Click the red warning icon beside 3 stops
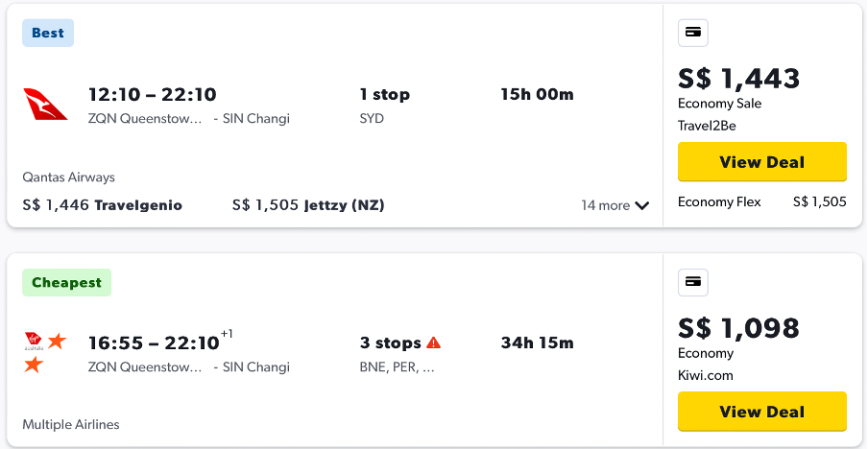 tap(434, 343)
